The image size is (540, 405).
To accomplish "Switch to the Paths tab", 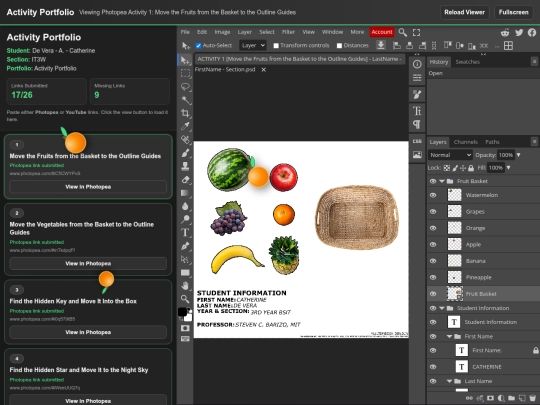I will coord(492,142).
